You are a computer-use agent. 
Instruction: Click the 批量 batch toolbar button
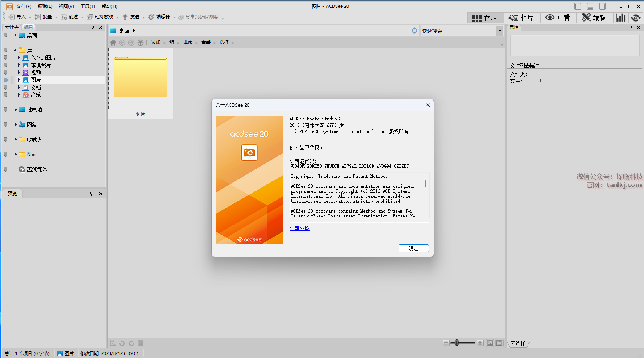tap(44, 17)
